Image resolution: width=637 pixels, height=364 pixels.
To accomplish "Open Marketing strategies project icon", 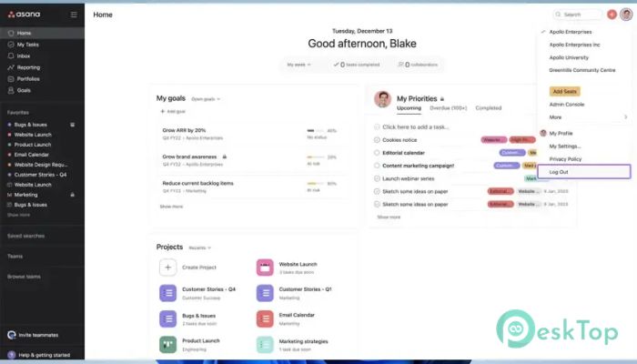I will 265,345.
